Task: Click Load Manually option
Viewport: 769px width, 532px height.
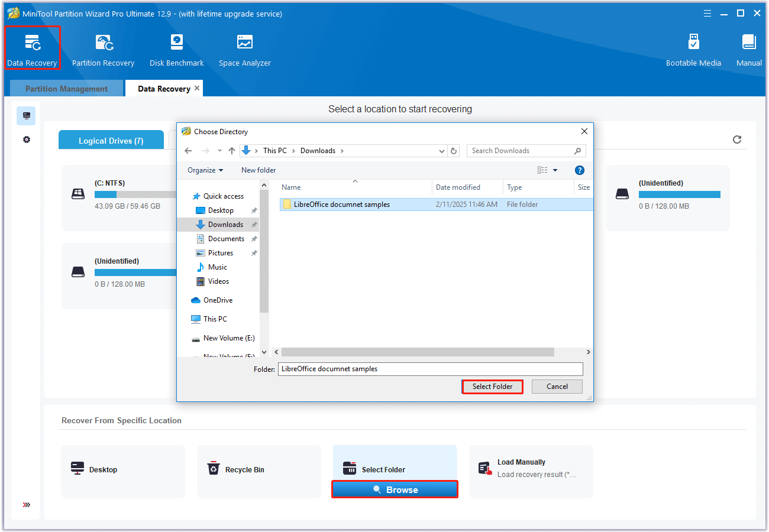Action: click(531, 471)
